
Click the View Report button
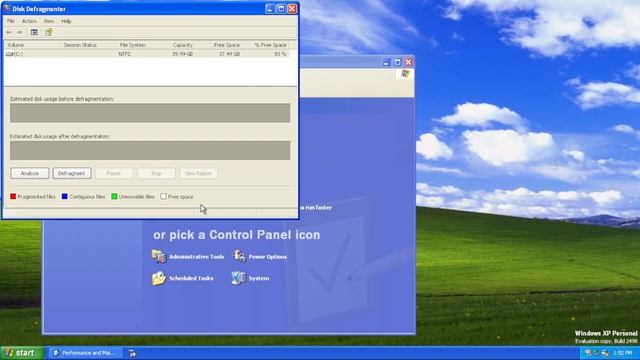coord(198,173)
